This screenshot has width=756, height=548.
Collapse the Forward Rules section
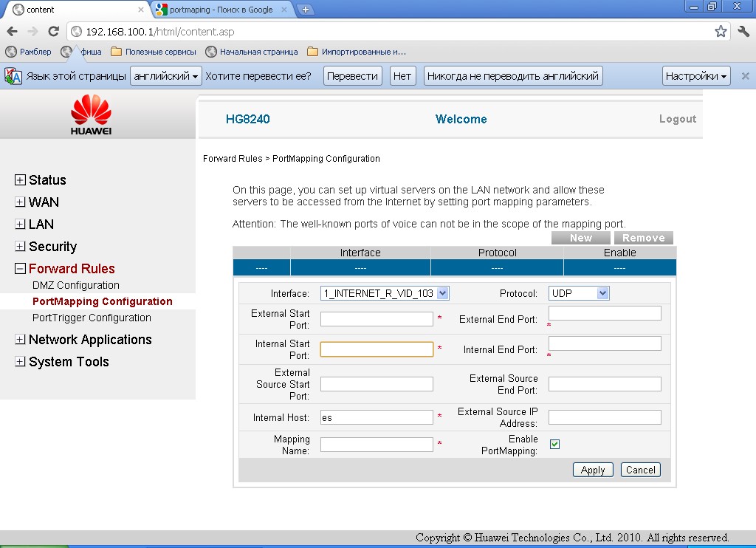(21, 269)
